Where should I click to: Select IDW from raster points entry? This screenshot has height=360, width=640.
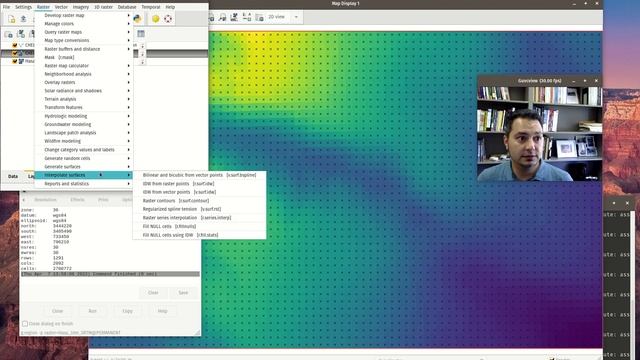200,184
